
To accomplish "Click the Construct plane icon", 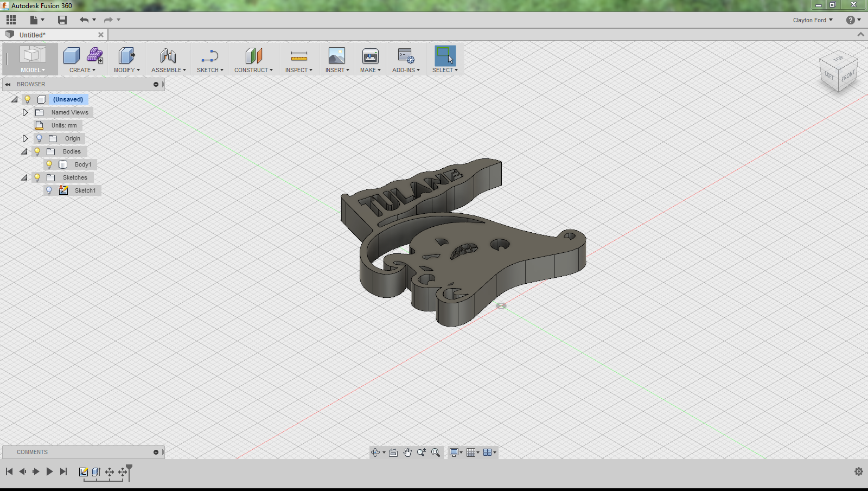I will 253,55.
